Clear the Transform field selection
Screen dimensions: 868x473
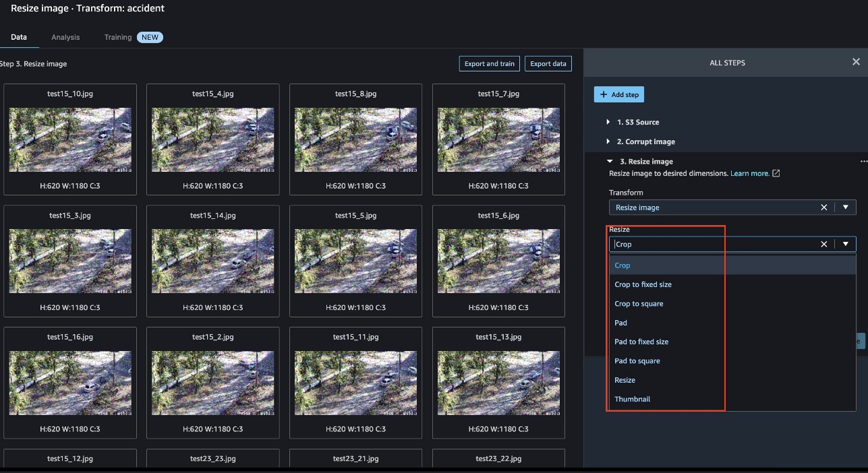pyautogui.click(x=823, y=208)
